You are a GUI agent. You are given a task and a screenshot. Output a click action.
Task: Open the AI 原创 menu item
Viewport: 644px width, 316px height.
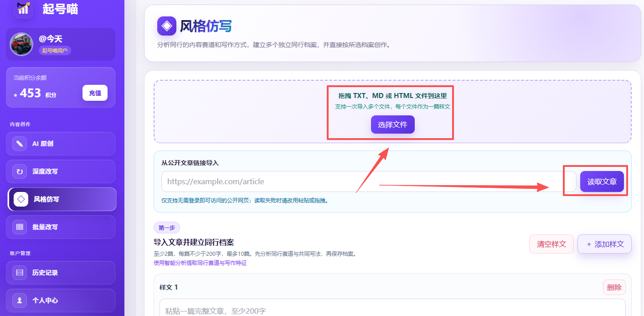[61, 144]
